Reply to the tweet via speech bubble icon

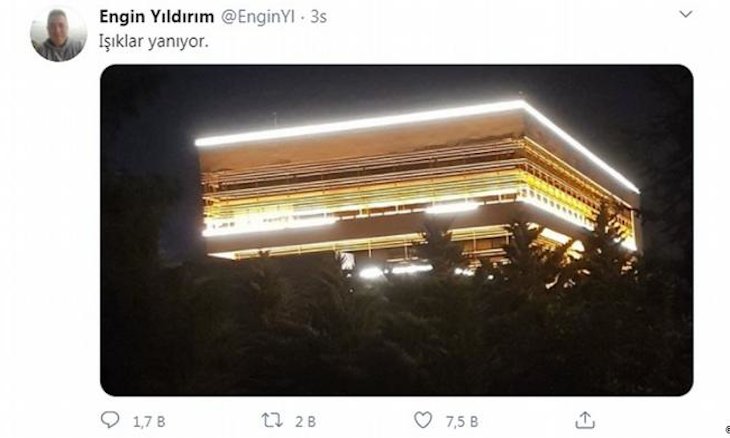pyautogui.click(x=110, y=420)
